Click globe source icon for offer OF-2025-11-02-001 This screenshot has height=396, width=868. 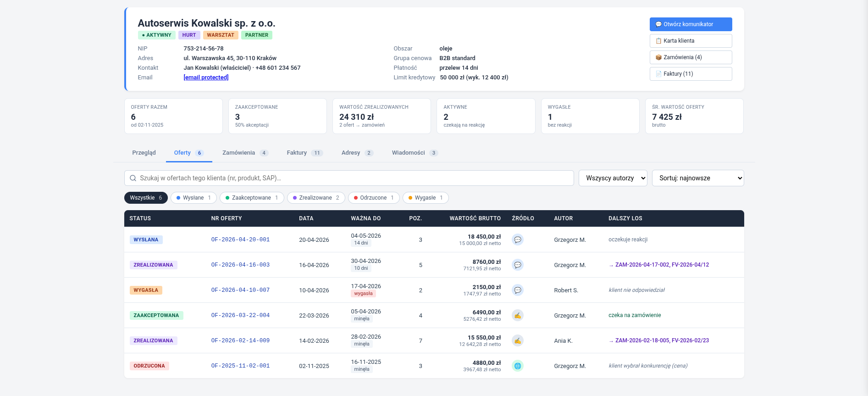pyautogui.click(x=518, y=366)
